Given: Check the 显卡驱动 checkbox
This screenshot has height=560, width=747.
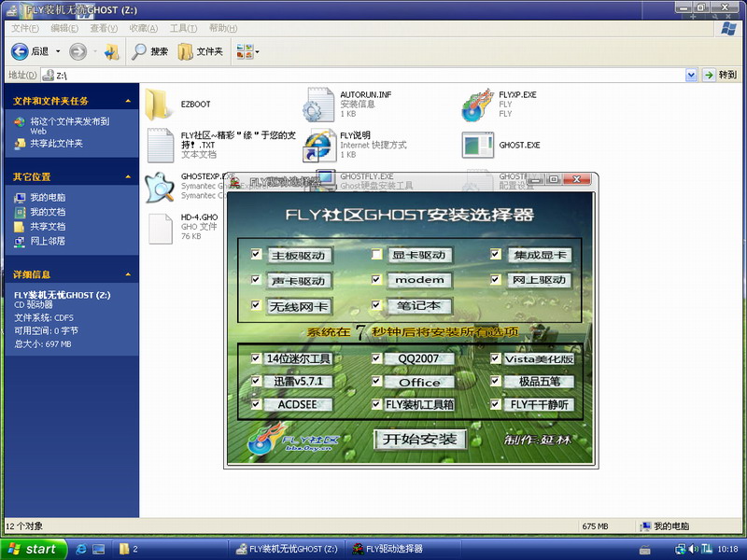Looking at the screenshot, I should click(x=376, y=254).
